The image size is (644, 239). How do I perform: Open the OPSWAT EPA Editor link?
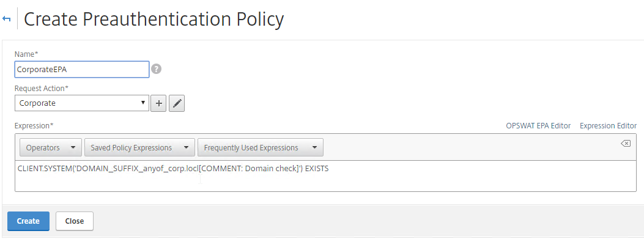(538, 126)
